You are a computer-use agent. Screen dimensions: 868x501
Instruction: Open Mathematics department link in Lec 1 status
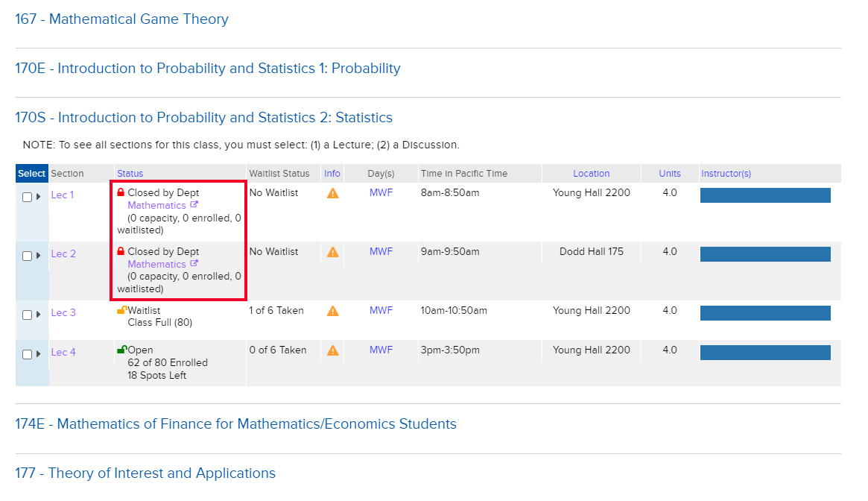click(156, 205)
